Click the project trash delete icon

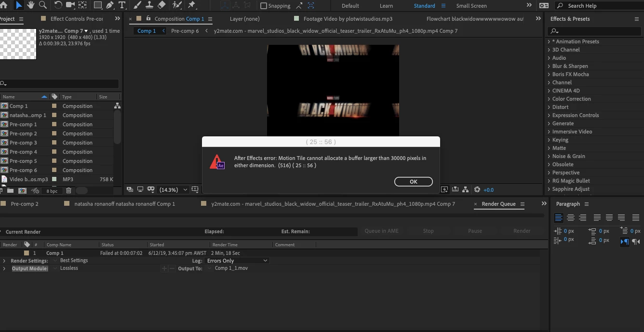pos(68,191)
